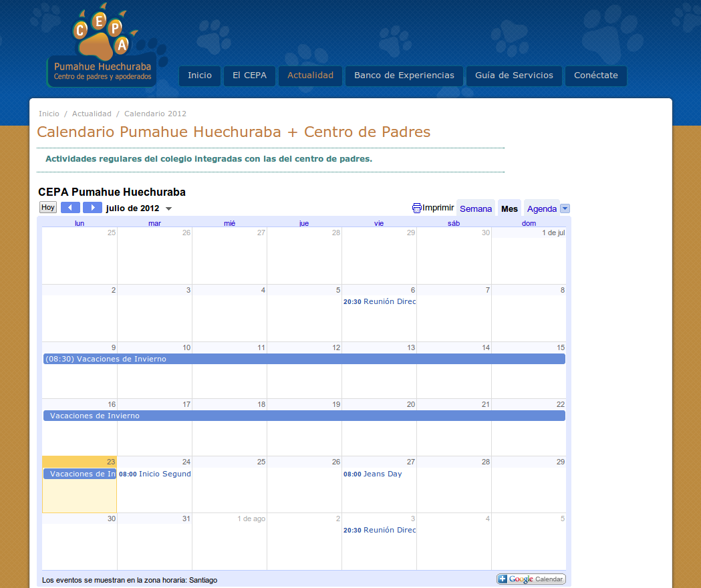Click the 'vie' weekday column header
The width and height of the screenshot is (701, 588).
pyautogui.click(x=379, y=223)
